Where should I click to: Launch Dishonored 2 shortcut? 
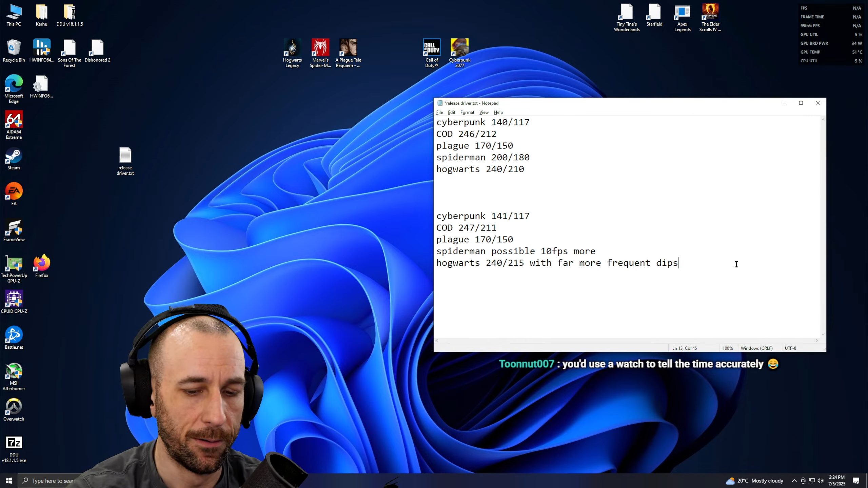pyautogui.click(x=97, y=51)
